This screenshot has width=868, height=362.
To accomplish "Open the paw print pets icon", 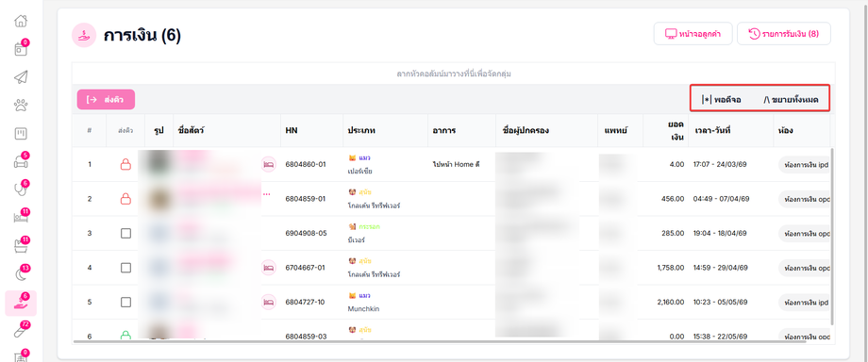I will click(x=21, y=106).
